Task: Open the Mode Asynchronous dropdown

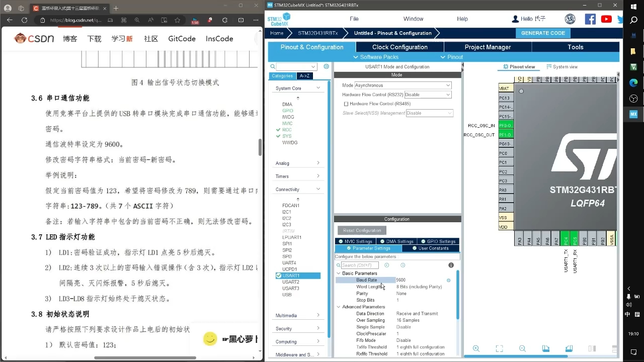Action: tap(403, 85)
